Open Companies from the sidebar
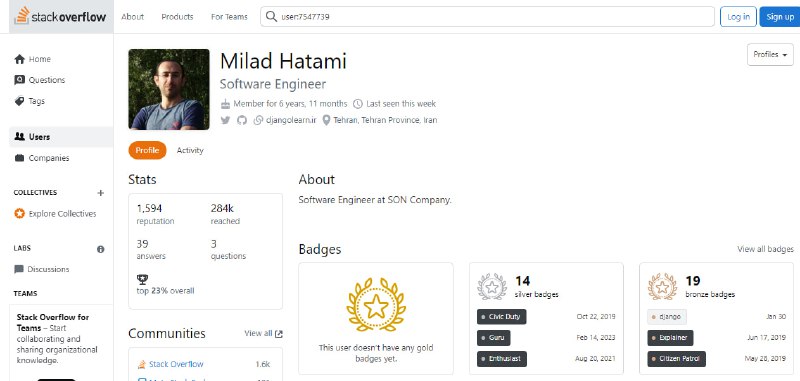This screenshot has width=800, height=381. click(49, 158)
